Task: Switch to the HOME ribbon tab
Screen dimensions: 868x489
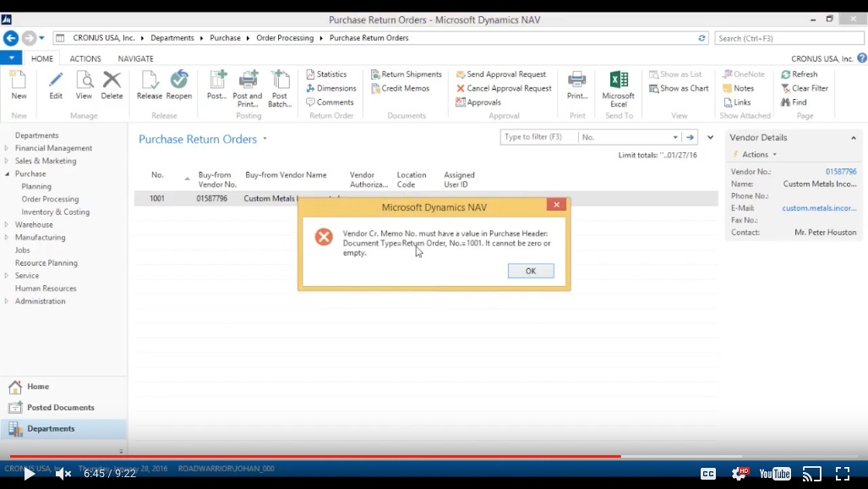Action: (x=42, y=58)
